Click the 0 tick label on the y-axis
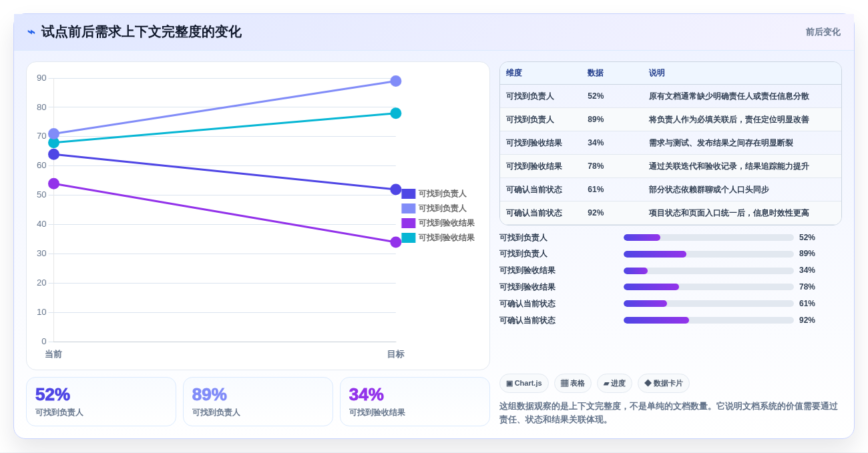 44,342
